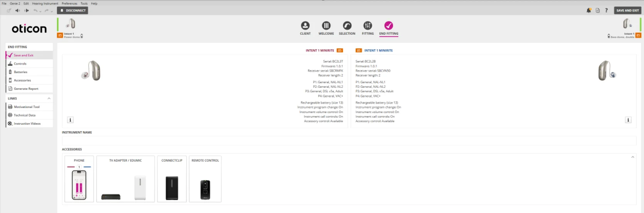Viewport: 644px width, 213px height.
Task: Collapse the Accessories panel chevron
Action: pyautogui.click(x=633, y=157)
